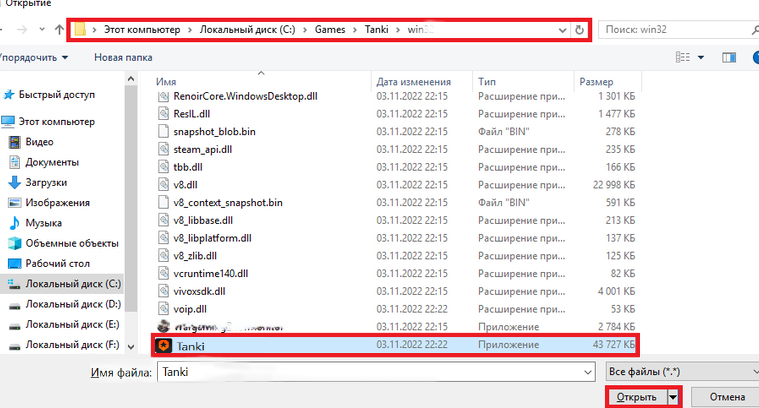This screenshot has height=408, width=759.
Task: Sort by Имя column header
Action: click(166, 82)
